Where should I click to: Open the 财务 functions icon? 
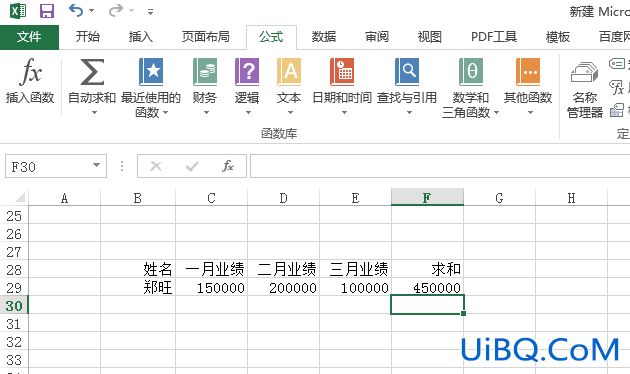205,72
